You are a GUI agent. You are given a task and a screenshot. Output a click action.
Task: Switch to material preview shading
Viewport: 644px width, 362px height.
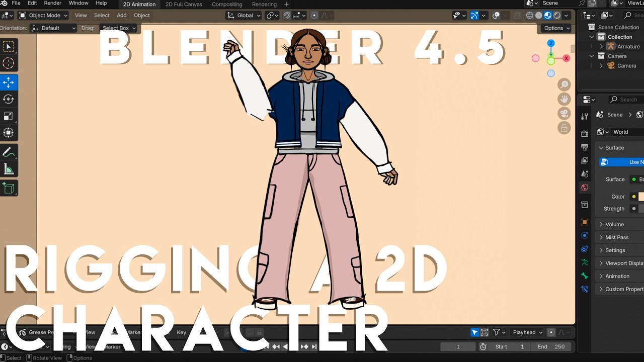coord(548,16)
